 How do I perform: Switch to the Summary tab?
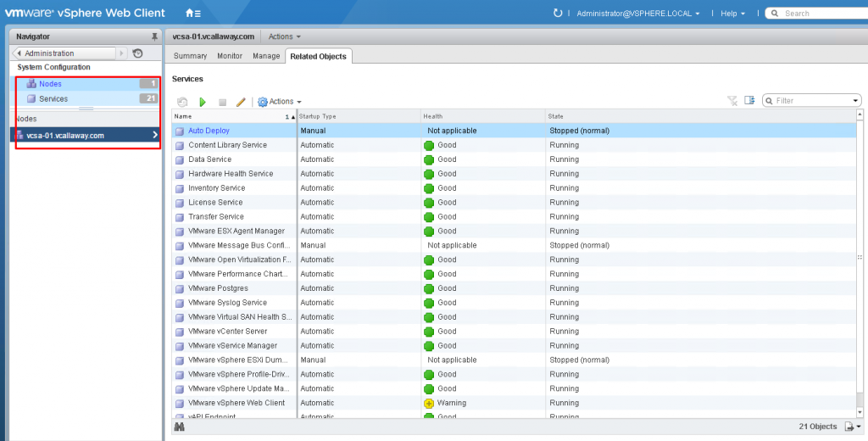(190, 56)
